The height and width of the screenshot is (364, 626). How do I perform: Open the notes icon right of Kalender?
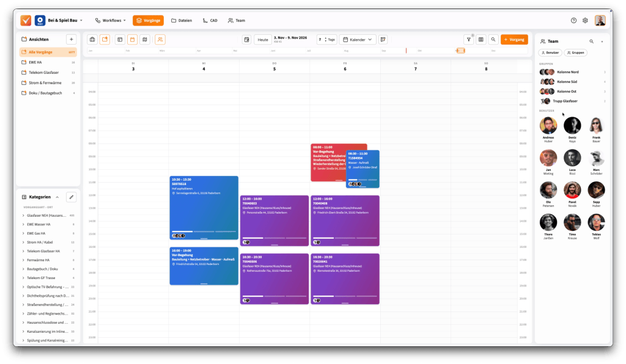(383, 40)
